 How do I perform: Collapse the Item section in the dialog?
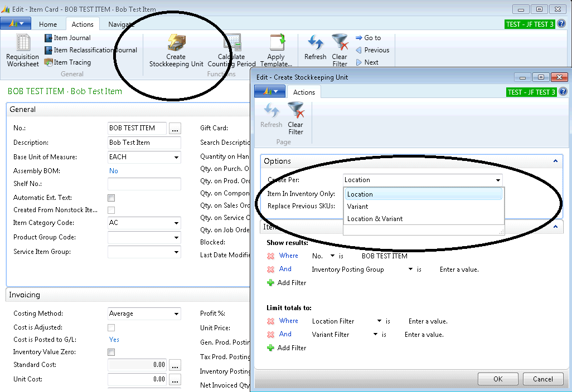555,227
